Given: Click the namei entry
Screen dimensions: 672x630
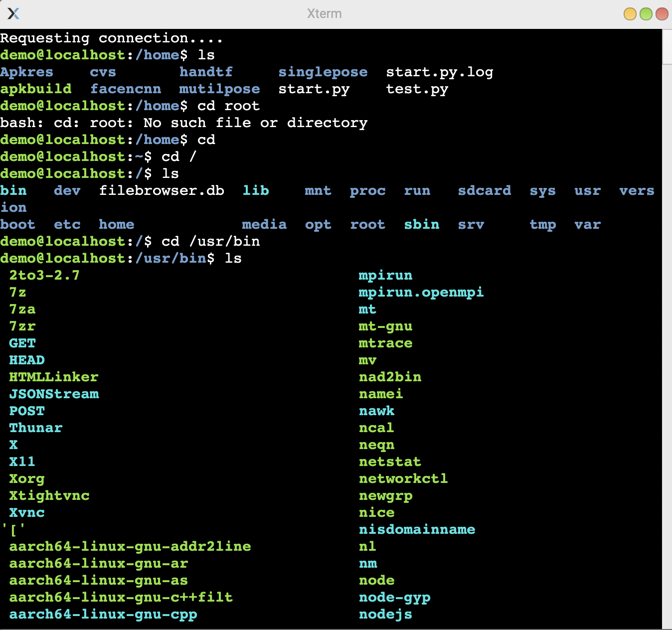Looking at the screenshot, I should tap(381, 394).
